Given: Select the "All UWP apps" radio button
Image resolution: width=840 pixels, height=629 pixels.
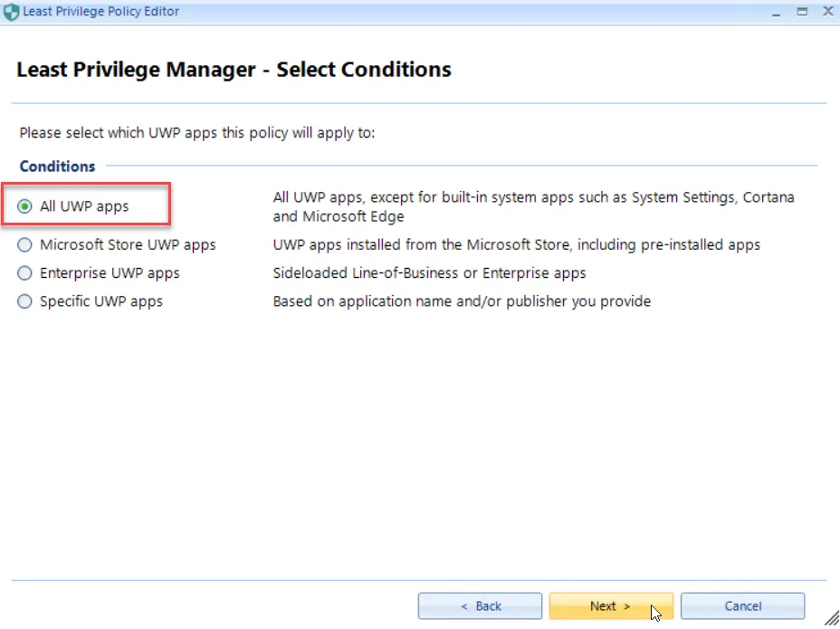Looking at the screenshot, I should pyautogui.click(x=24, y=205).
